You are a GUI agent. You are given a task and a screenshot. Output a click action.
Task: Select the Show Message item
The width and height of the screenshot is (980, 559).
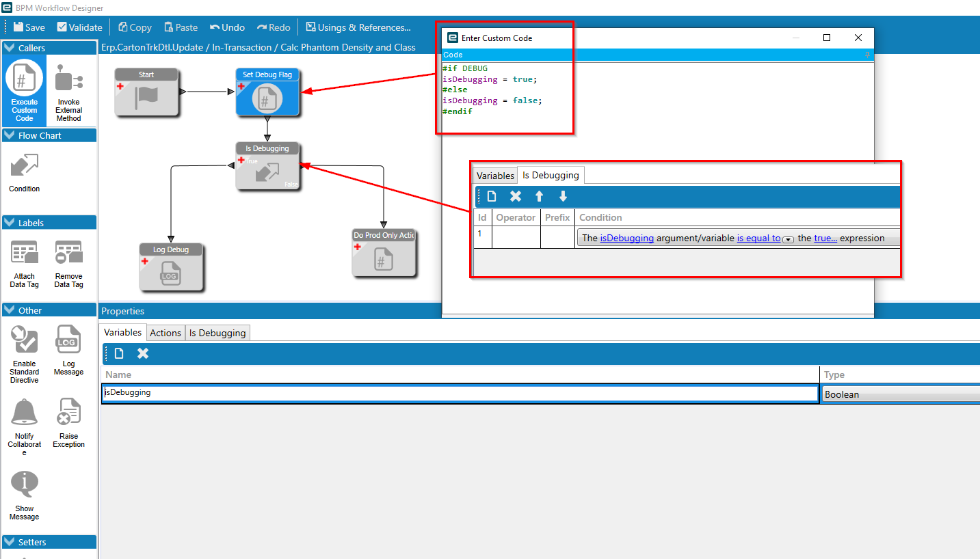coord(25,495)
